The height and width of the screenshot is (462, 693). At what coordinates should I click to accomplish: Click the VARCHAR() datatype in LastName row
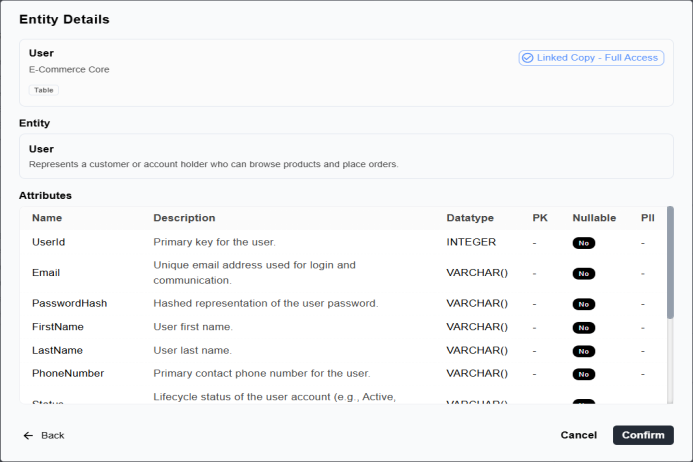click(477, 350)
